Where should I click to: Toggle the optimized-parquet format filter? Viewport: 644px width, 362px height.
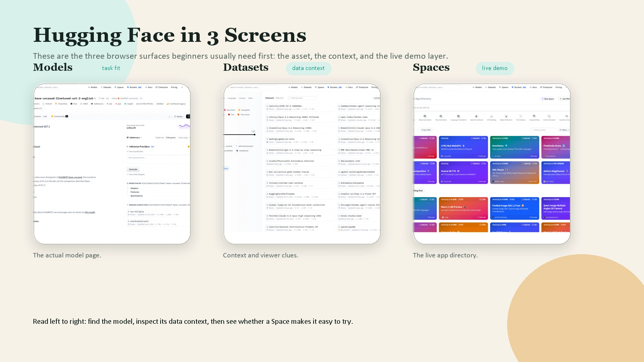244,146
